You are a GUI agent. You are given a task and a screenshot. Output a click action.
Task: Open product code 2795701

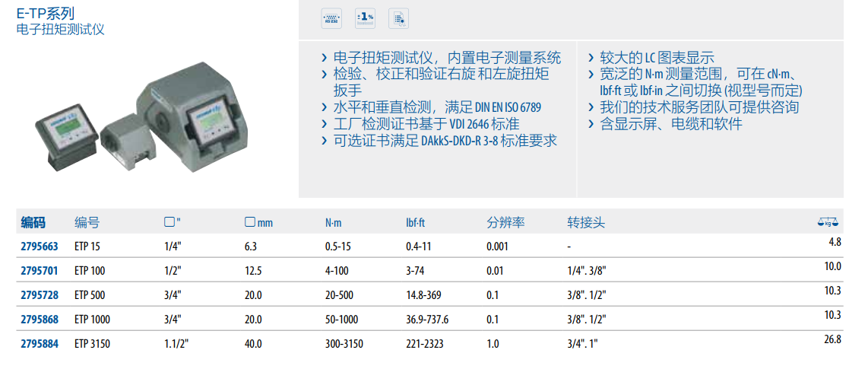click(38, 270)
